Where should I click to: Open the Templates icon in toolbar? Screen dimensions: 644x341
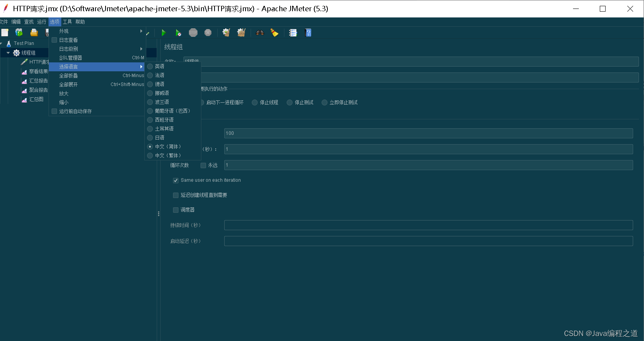19,33
